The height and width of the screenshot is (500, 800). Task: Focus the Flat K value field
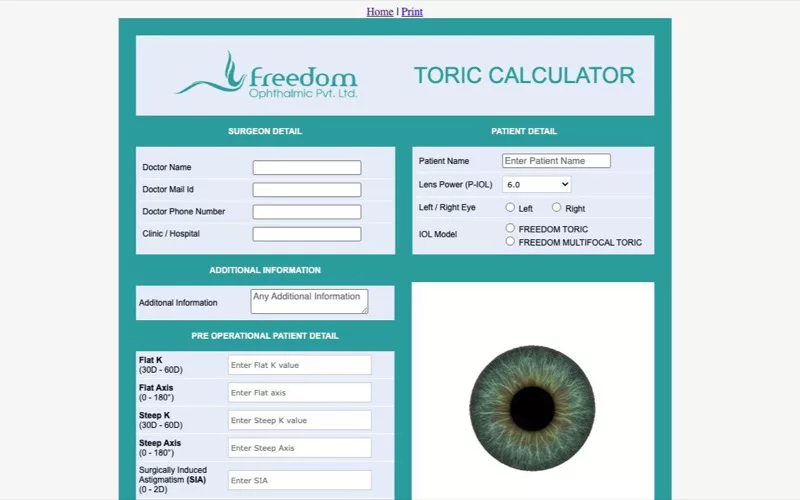[x=299, y=365]
